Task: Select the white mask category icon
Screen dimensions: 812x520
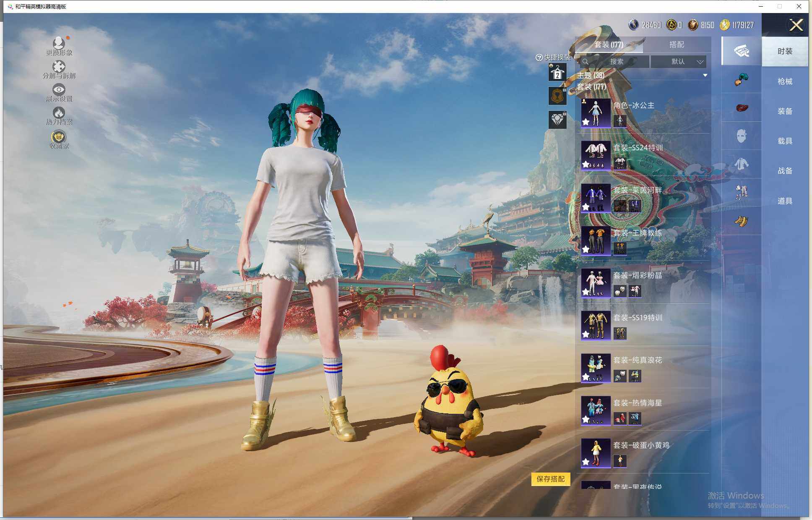Action: click(x=741, y=136)
